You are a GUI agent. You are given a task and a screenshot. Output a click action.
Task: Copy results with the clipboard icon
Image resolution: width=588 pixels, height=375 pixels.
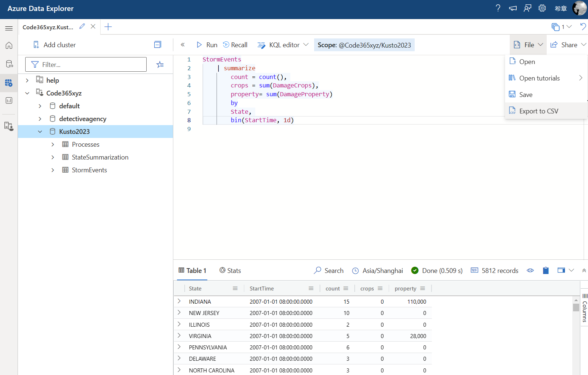546,271
